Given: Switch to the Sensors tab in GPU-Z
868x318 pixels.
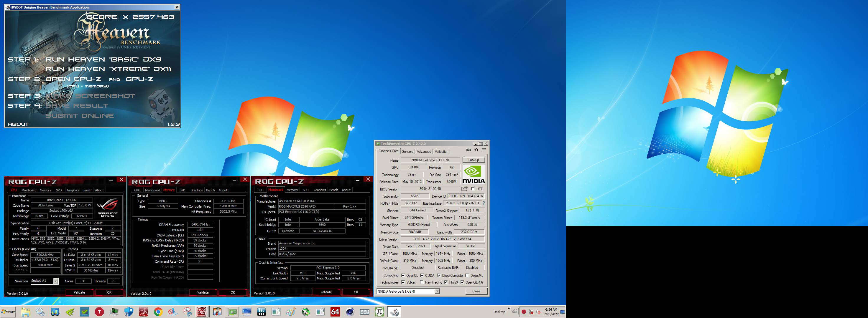Looking at the screenshot, I should pos(407,151).
